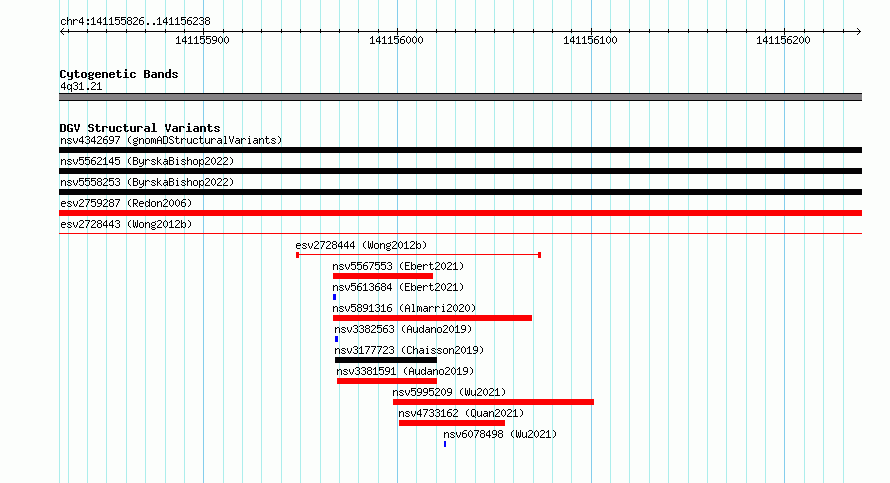Click the small blue marker under nsv5613684
Screen dimensions: 890x483
[x=334, y=297]
